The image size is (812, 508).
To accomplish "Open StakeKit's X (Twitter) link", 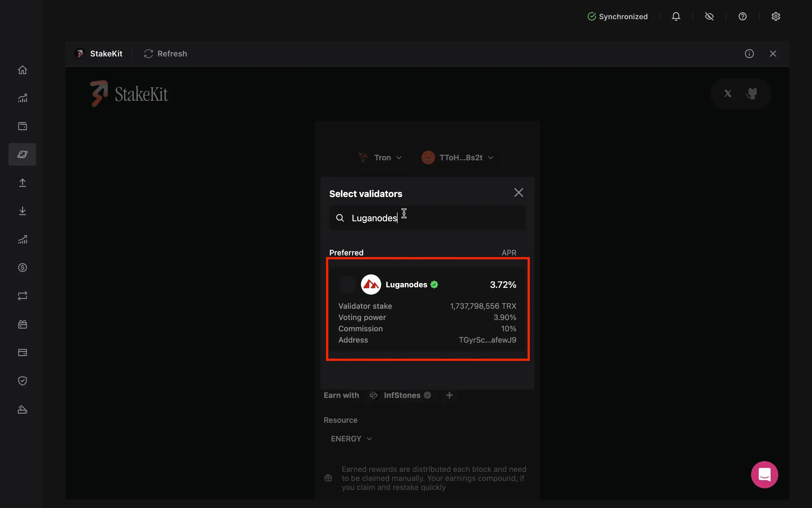I will (x=728, y=93).
